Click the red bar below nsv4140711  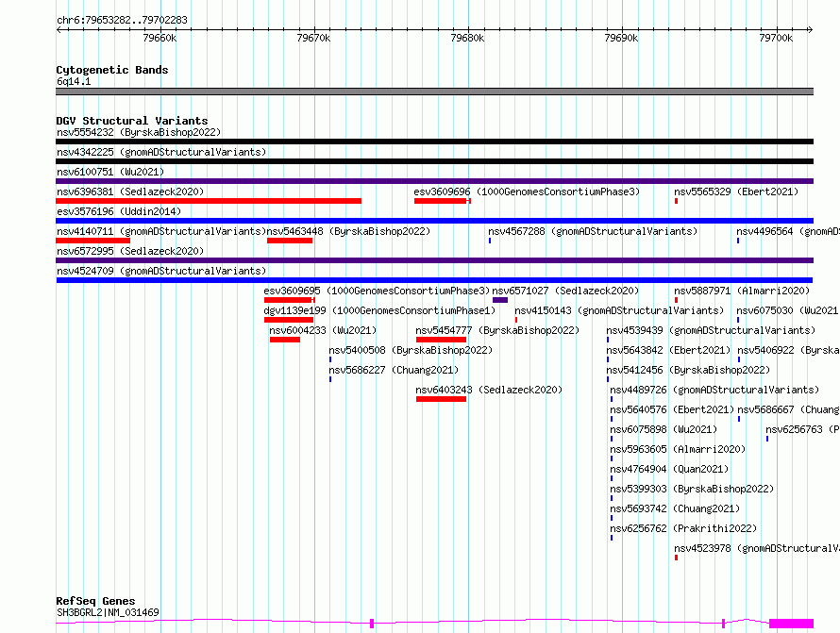(92, 241)
